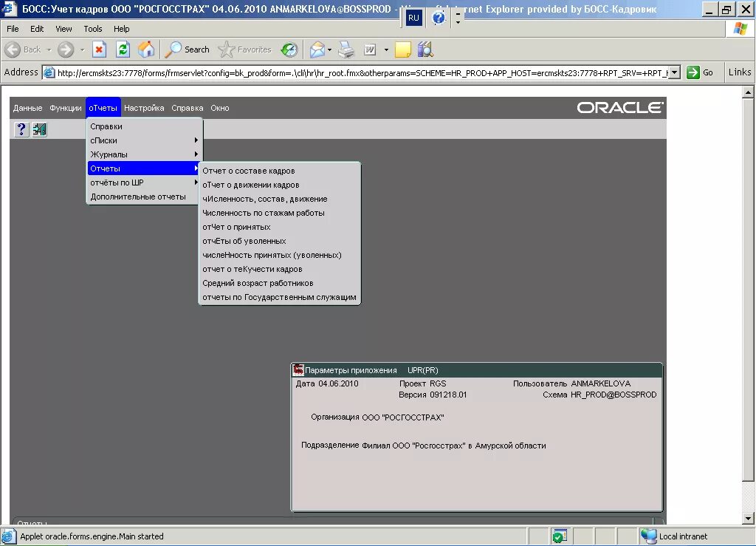The image size is (756, 546).
Task: Open the View menu
Action: coord(63,29)
